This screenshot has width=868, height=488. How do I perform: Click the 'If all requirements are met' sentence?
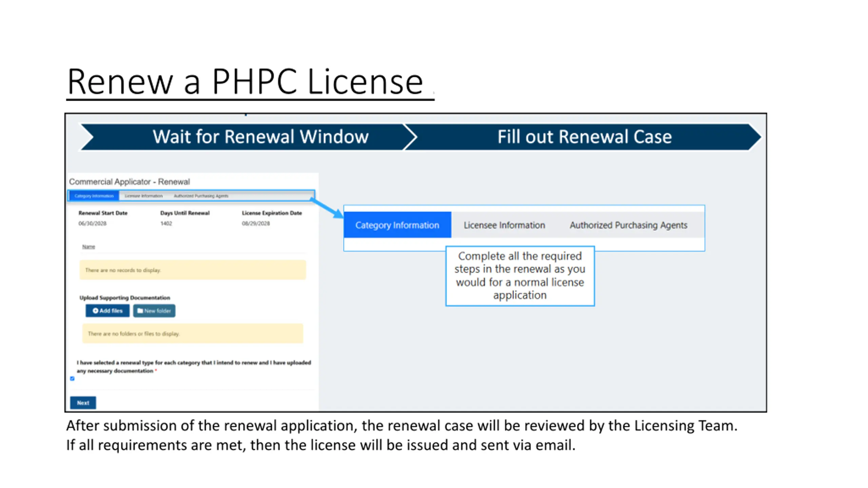click(321, 445)
